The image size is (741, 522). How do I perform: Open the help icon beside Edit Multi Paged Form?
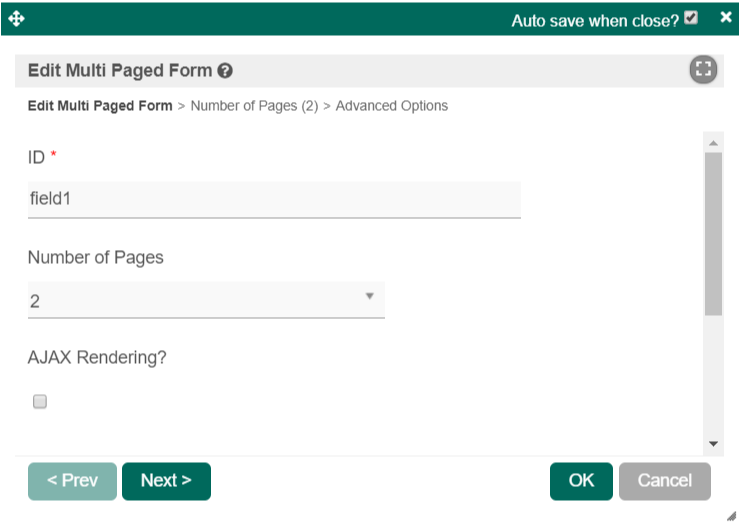(x=225, y=71)
